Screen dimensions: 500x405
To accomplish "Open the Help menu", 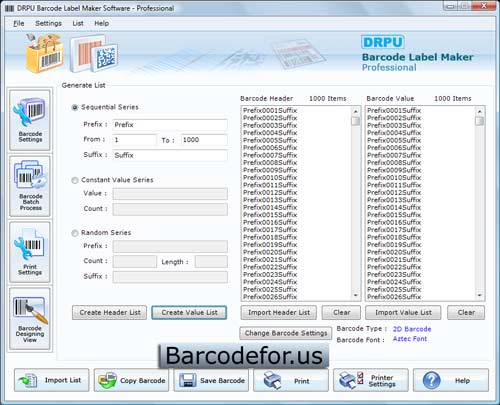I will point(101,23).
